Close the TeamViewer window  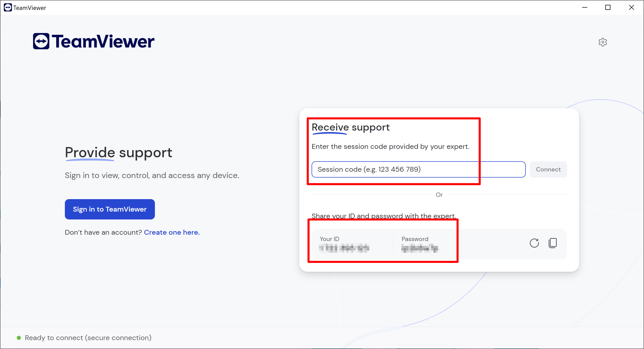[631, 7]
